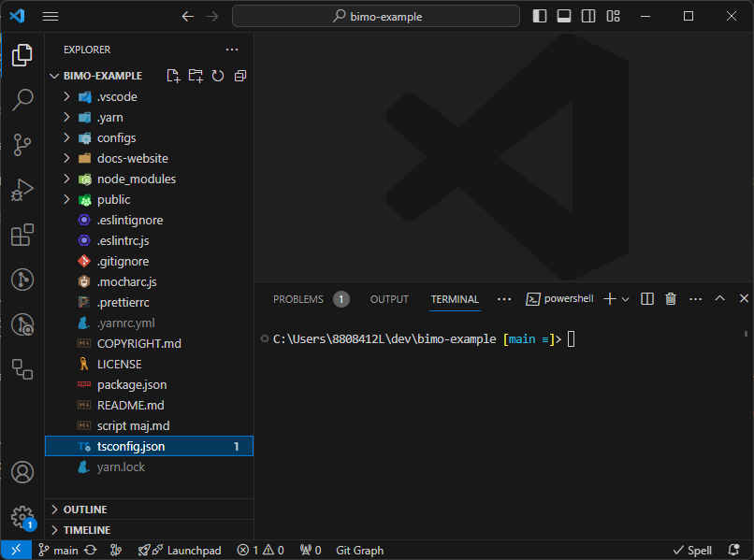Refresh the Explorer tree
Viewport: 754px width, 560px height.
point(218,76)
